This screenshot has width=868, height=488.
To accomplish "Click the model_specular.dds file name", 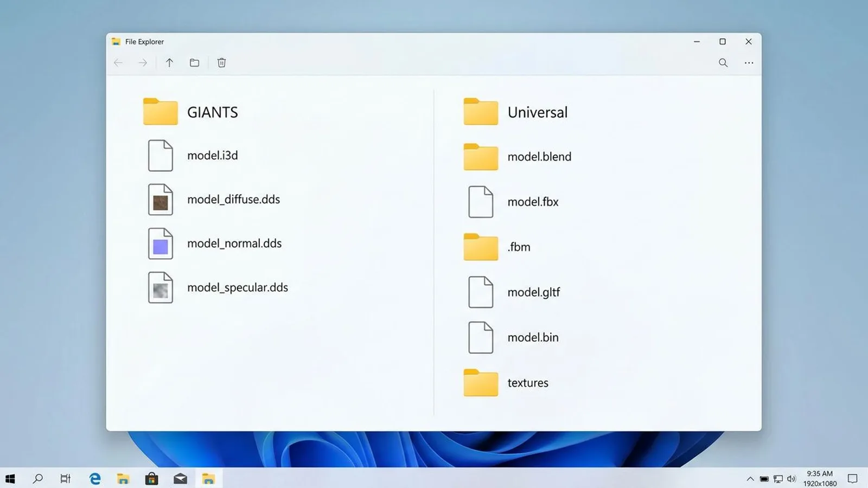I will 238,287.
